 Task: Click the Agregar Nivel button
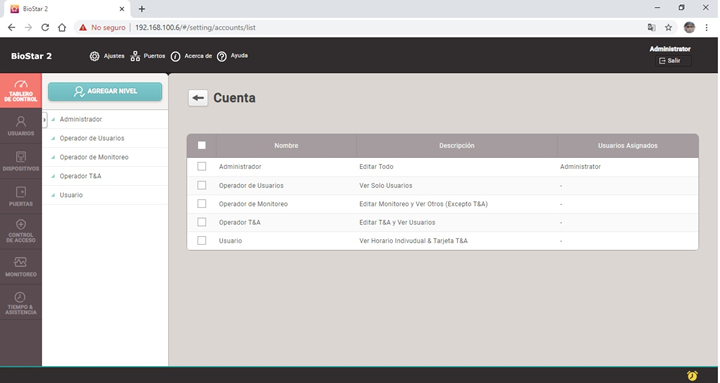pyautogui.click(x=105, y=91)
